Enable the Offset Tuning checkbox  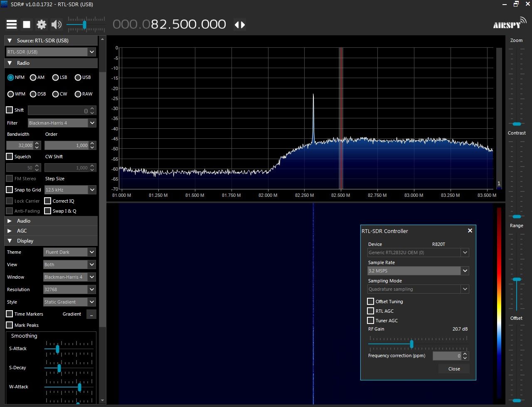[371, 302]
